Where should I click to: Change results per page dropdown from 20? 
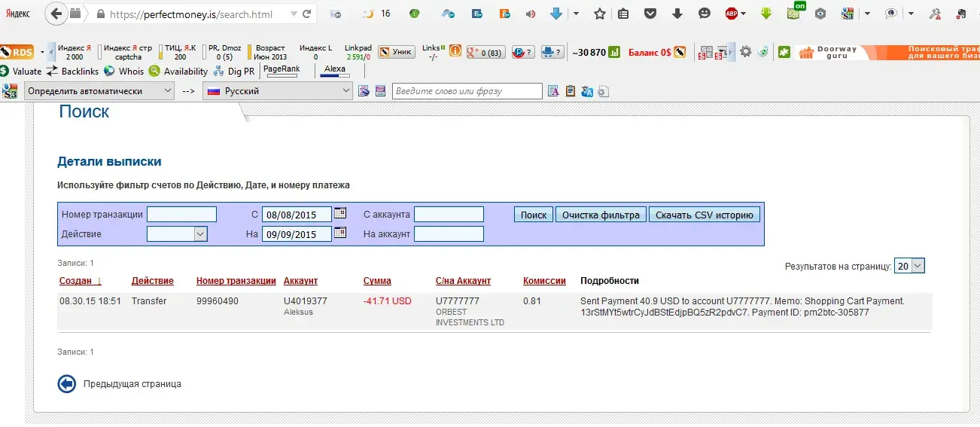(x=909, y=266)
